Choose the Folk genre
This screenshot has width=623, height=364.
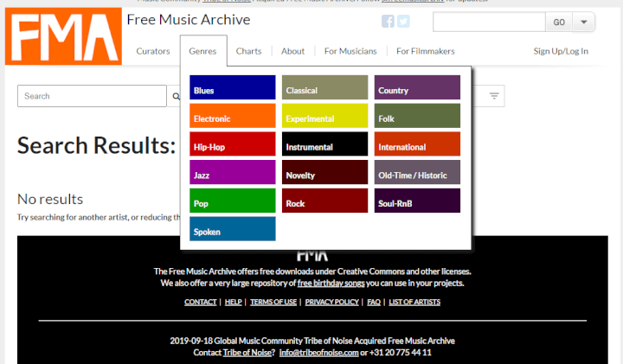pos(417,116)
